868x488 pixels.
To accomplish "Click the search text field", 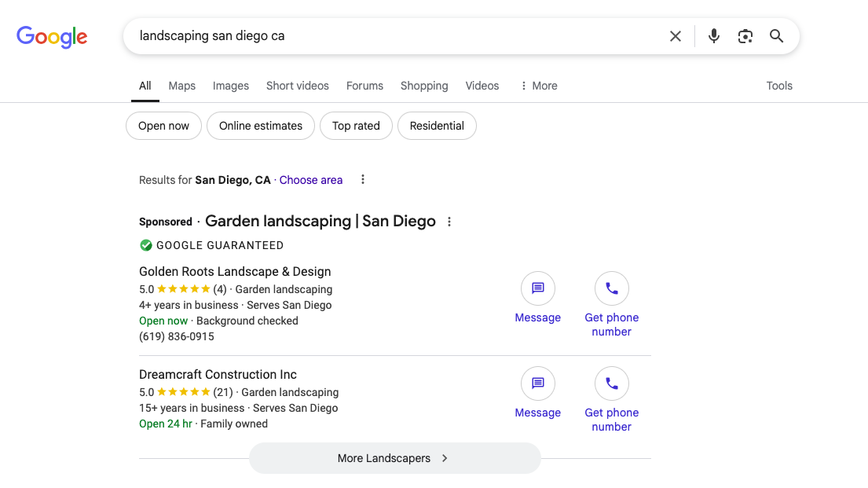I will pos(398,36).
